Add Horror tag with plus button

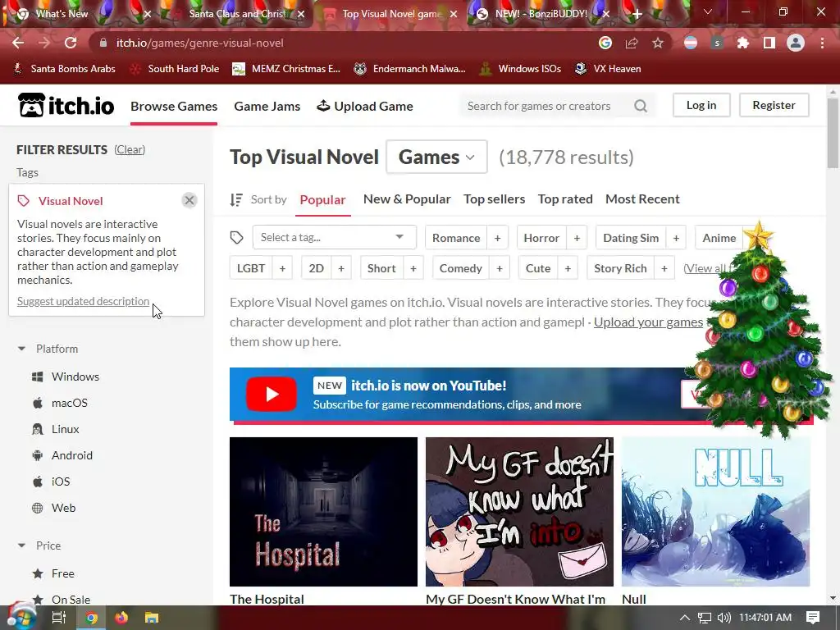click(577, 238)
